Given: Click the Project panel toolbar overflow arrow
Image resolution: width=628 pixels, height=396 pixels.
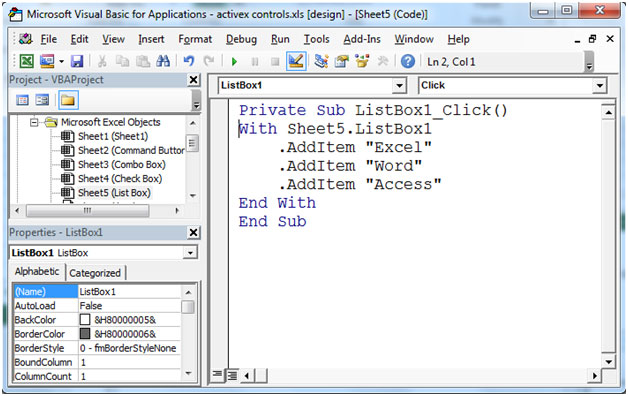Looking at the screenshot, I should 196,100.
